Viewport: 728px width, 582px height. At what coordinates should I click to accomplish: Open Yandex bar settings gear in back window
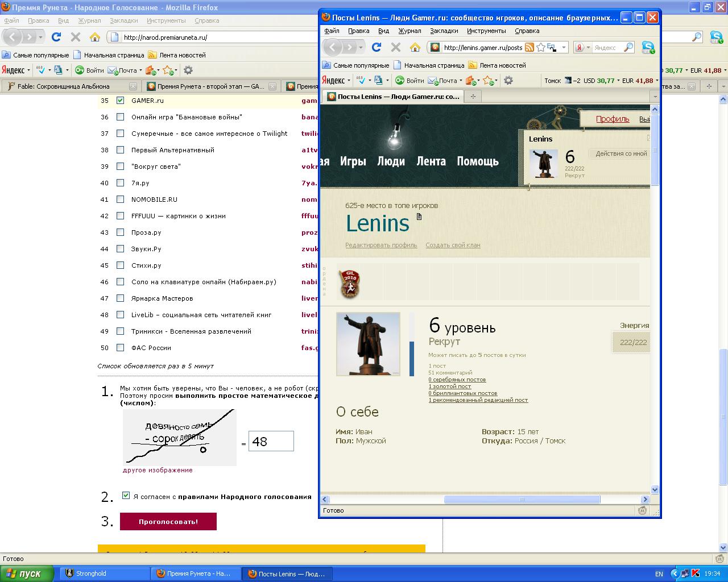188,70
